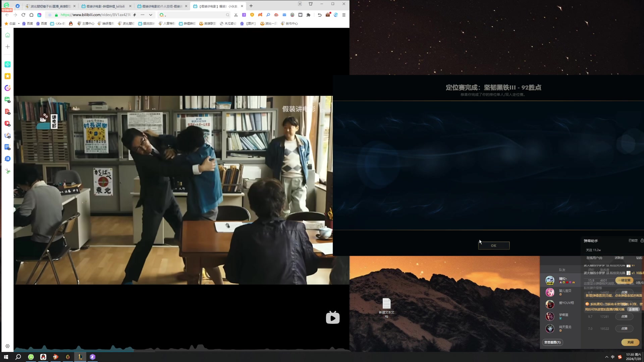Open the AI assistant icon beside home
This screenshot has height=362, width=644.
[x=39, y=15]
